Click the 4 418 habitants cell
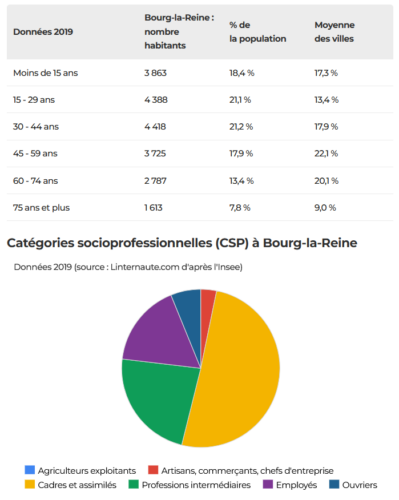Screen dimensions: 399x500 (x=155, y=127)
